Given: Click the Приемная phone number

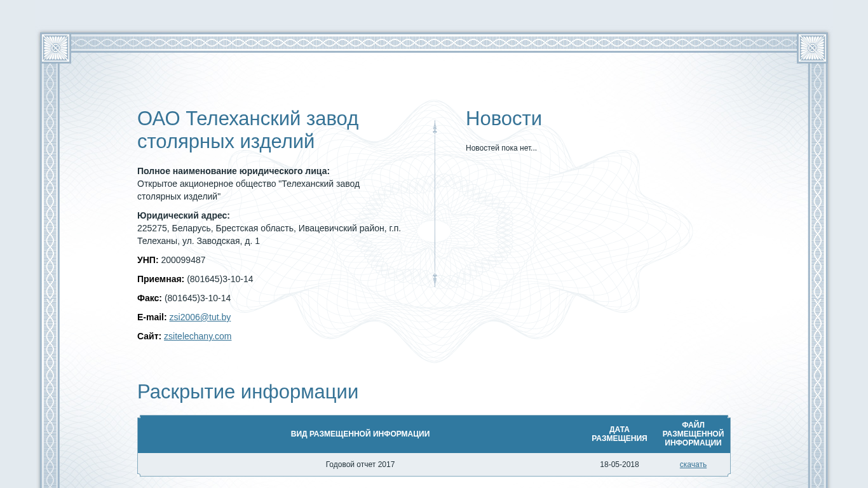Looking at the screenshot, I should click(220, 279).
